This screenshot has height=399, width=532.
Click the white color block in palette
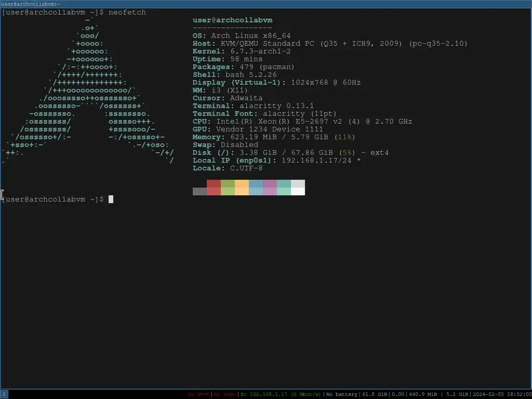coord(298,188)
